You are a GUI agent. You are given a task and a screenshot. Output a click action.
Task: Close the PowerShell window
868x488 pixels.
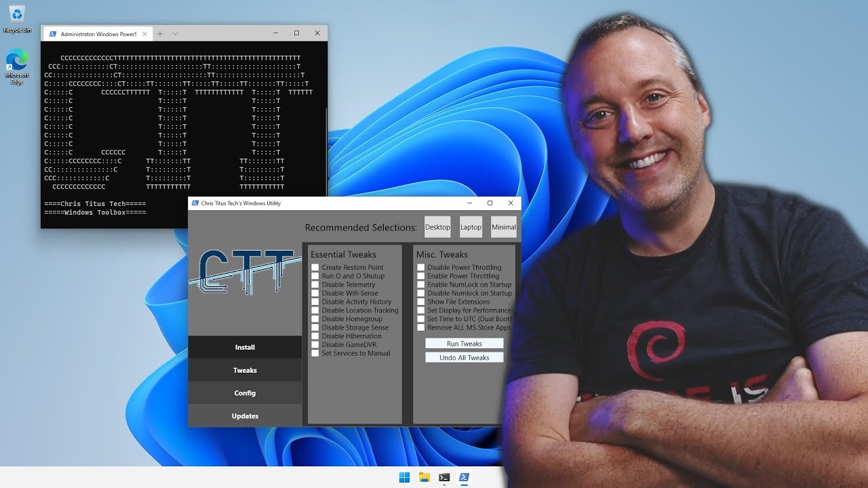pos(317,33)
